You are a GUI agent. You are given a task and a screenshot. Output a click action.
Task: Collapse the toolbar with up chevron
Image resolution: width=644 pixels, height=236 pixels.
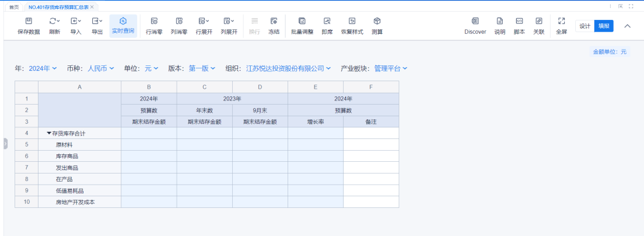[x=628, y=26]
